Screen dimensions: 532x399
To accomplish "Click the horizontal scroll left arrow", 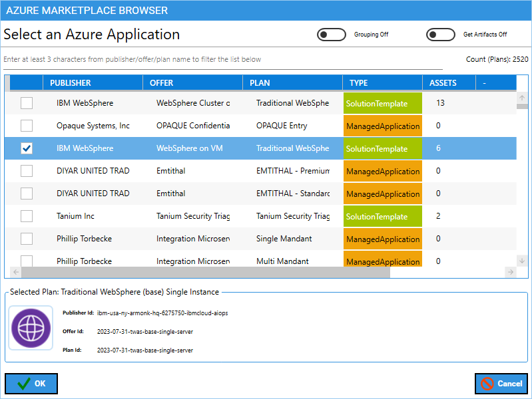I will tap(16, 272).
